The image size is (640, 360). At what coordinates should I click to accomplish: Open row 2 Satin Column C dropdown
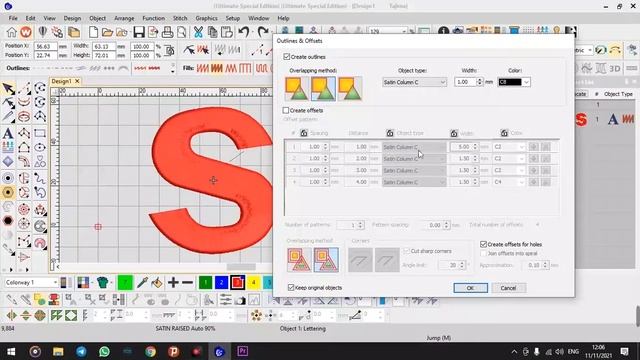point(414,158)
